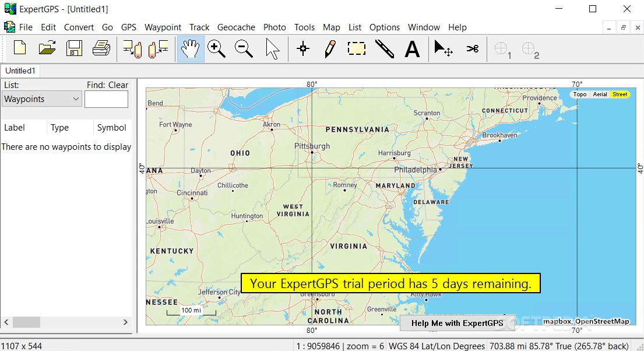Select the Street map view
This screenshot has width=644, height=351.
pos(620,94)
